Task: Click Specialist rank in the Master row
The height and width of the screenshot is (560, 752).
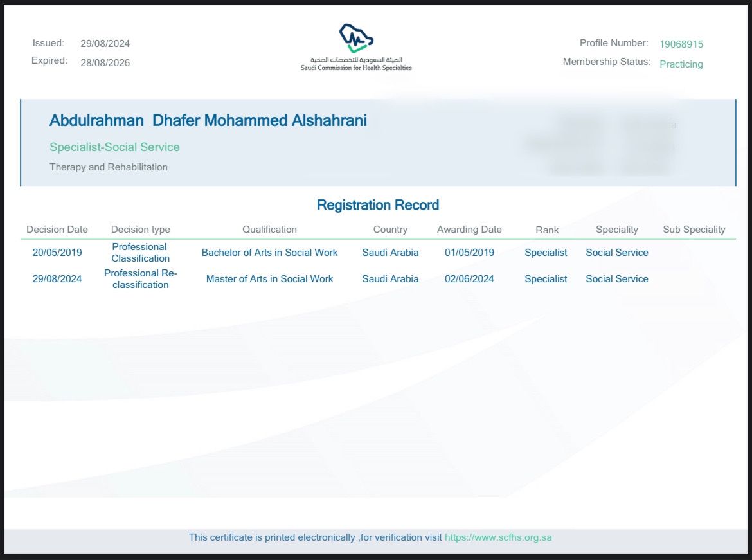Action: click(546, 279)
